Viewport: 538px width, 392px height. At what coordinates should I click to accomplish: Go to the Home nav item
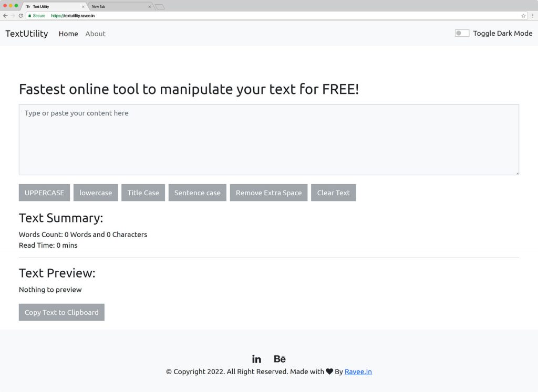pyautogui.click(x=68, y=34)
